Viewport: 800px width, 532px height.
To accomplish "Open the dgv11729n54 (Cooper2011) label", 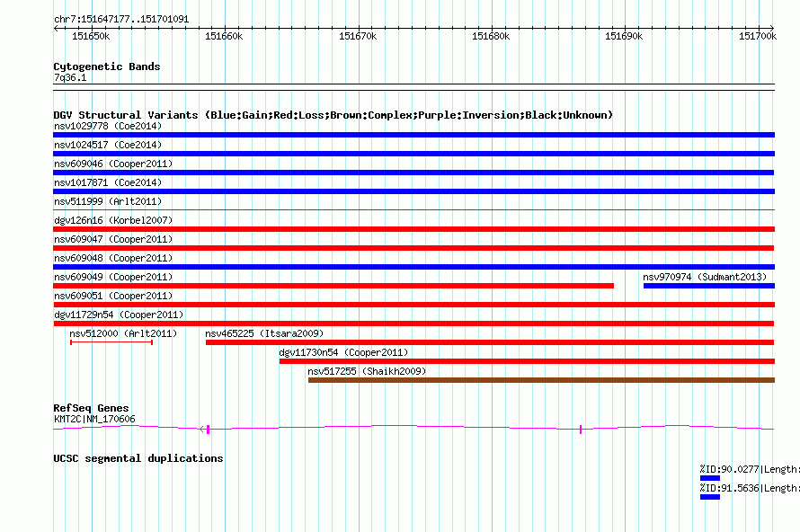I will coord(119,315).
